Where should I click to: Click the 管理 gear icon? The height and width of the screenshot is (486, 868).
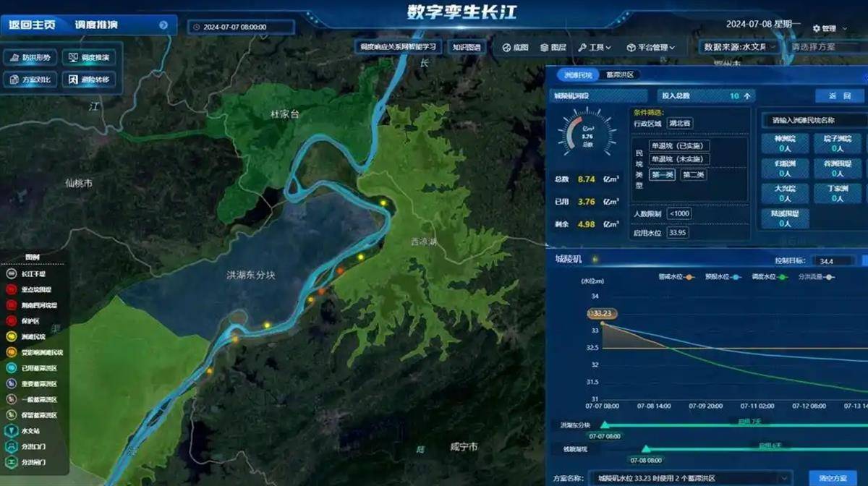point(817,28)
